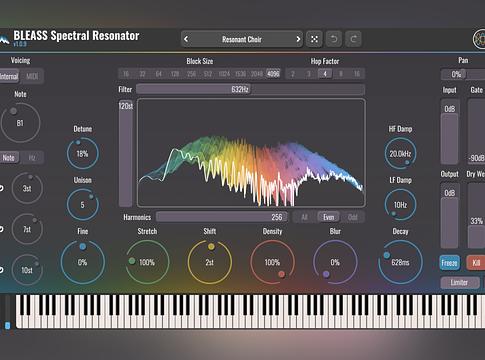Screen dimensions: 485x360
Task: Click the Gate -90dB slider
Action: [x=476, y=132]
